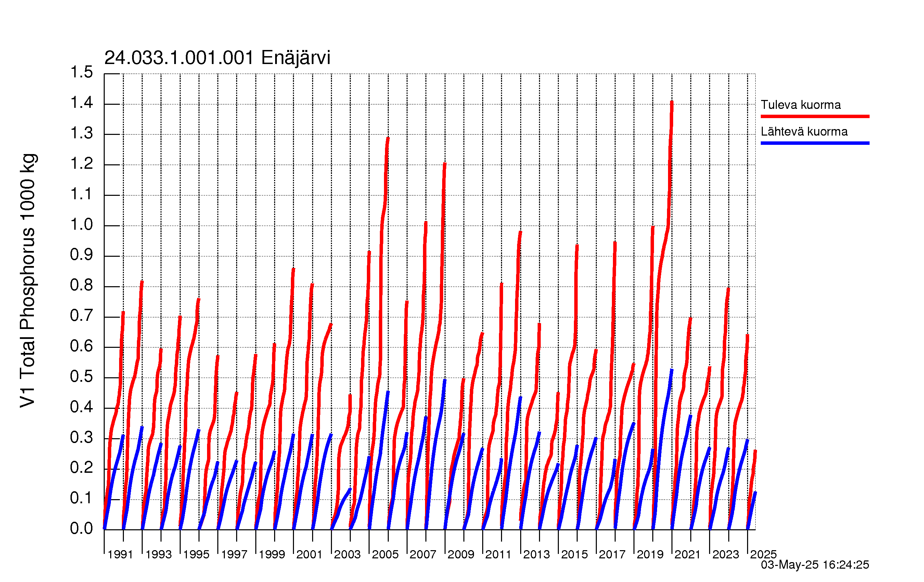The image size is (924, 582).
Task: Click the blue peak near 0.53 in 2020
Action: pos(671,370)
